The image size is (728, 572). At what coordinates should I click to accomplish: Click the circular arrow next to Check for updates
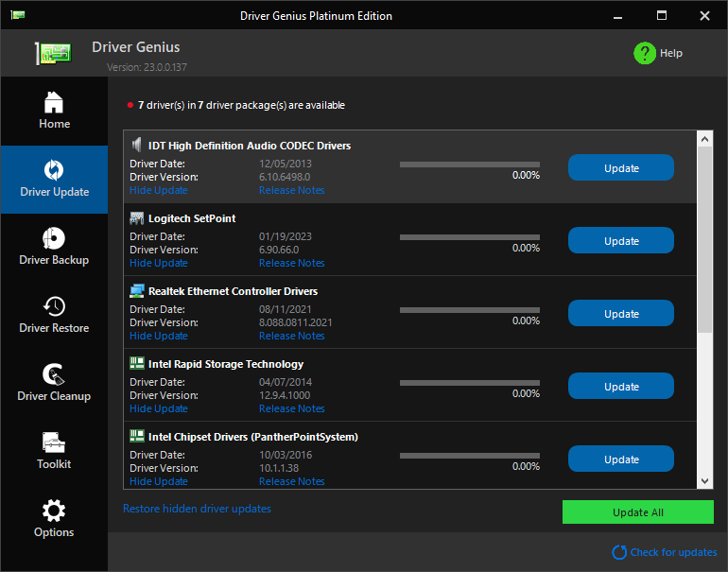tap(619, 552)
